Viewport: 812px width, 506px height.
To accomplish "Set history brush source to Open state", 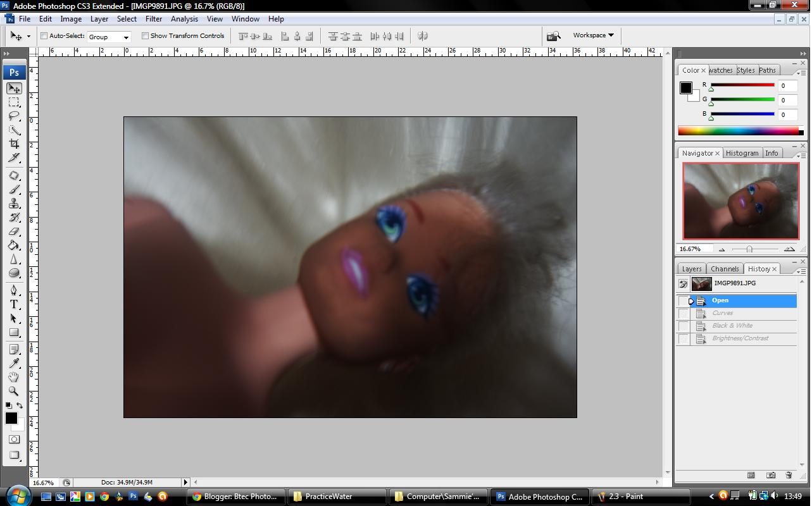I will click(684, 300).
